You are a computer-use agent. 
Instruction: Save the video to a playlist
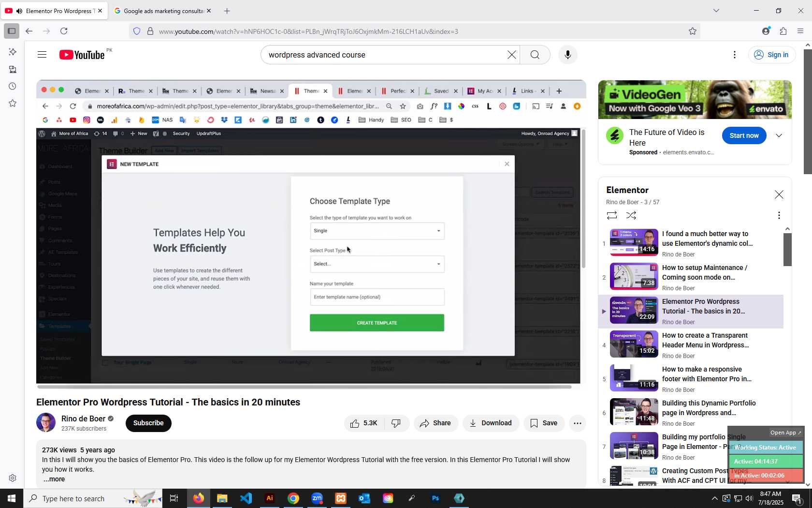[x=544, y=423]
